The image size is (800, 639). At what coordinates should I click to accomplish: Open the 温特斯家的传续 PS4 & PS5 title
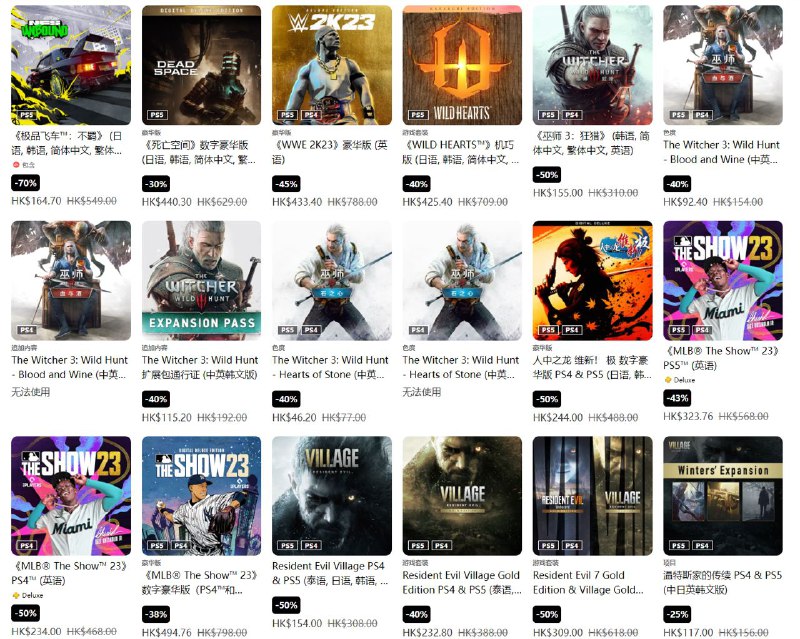pos(722,582)
